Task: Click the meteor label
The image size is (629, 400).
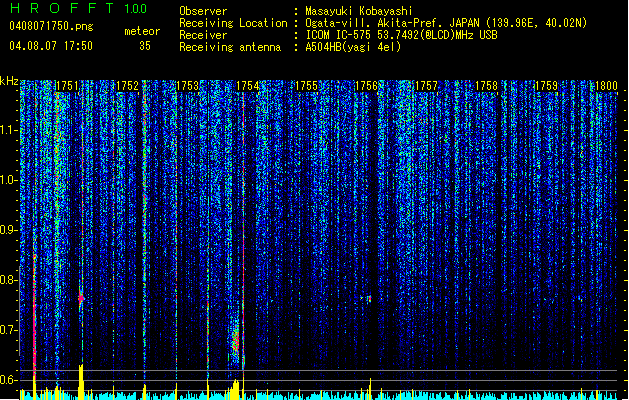Action: 142,31
